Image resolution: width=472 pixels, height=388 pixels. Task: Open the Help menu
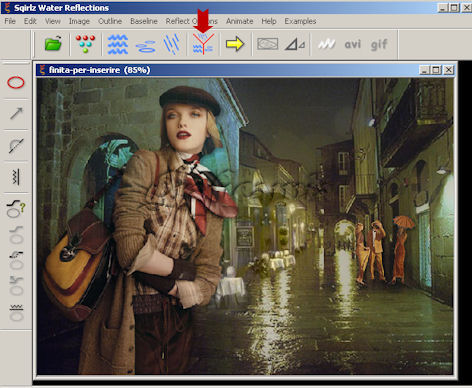[269, 21]
